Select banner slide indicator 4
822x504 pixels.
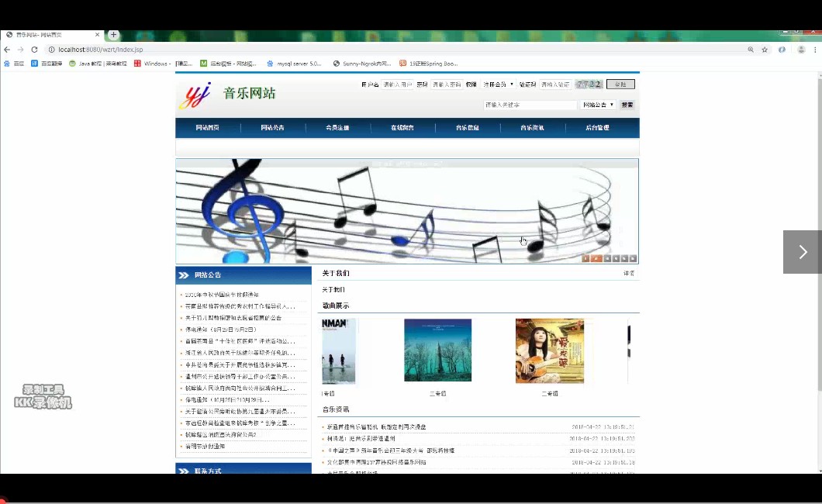coord(616,258)
